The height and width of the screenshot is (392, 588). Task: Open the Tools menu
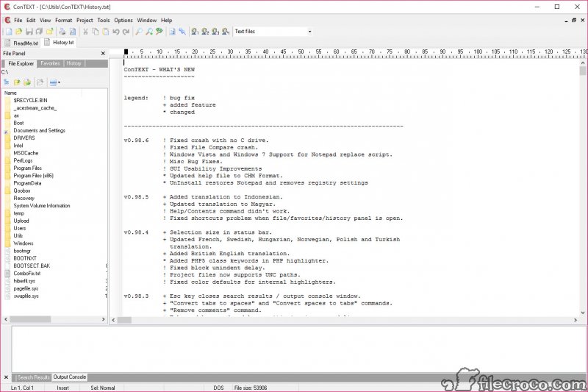(x=104, y=21)
